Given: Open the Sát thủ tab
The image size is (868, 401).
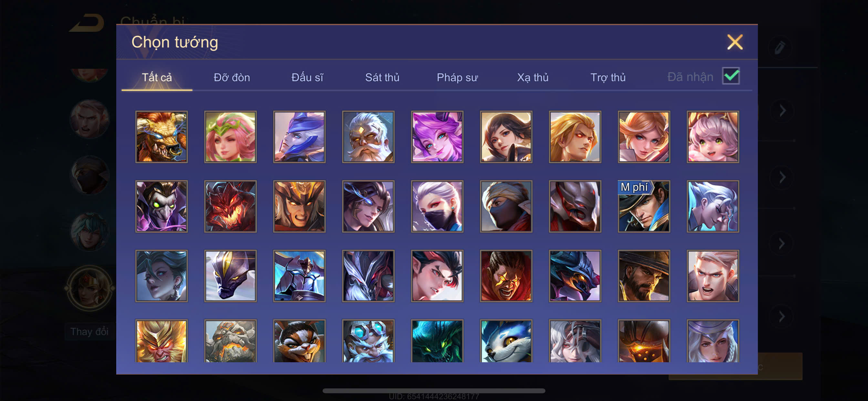Looking at the screenshot, I should point(382,77).
